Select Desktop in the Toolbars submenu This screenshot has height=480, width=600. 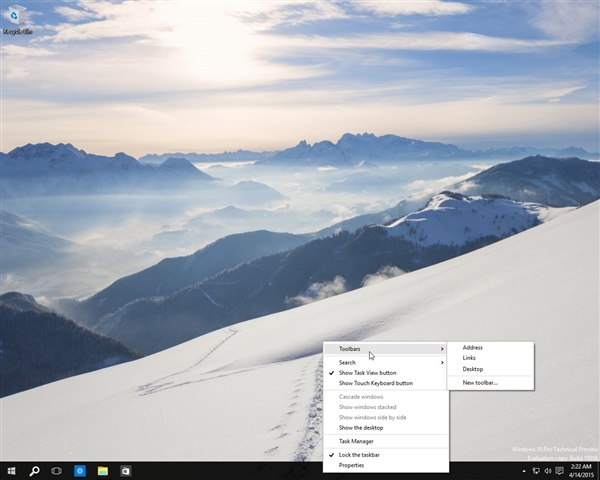(x=473, y=369)
